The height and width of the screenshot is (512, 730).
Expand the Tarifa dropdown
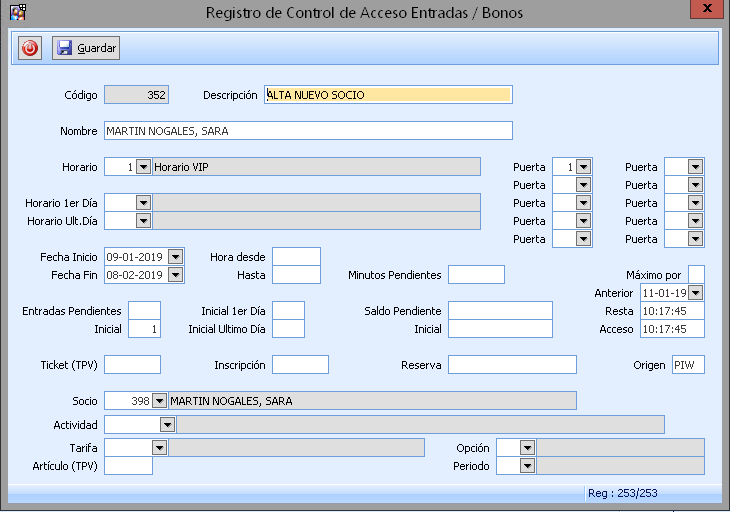click(x=159, y=448)
